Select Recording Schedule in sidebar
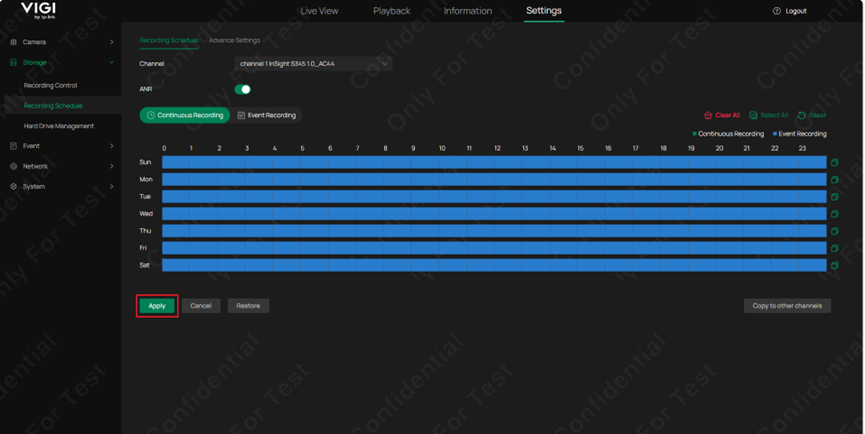865x434 pixels. tap(53, 106)
